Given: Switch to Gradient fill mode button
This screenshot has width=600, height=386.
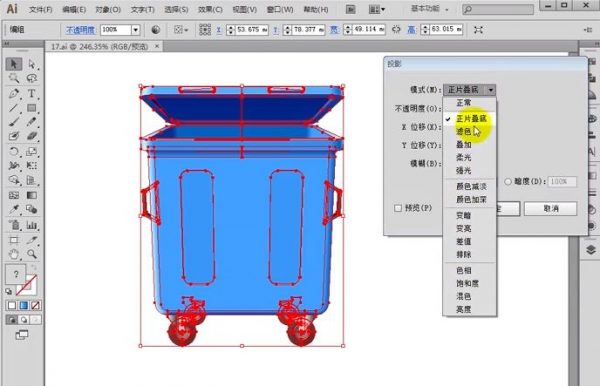Looking at the screenshot, I should tap(24, 305).
